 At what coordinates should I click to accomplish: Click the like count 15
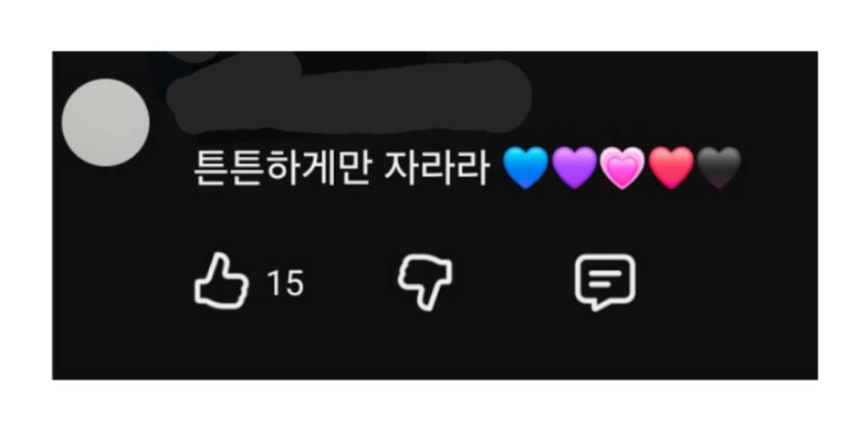[285, 283]
